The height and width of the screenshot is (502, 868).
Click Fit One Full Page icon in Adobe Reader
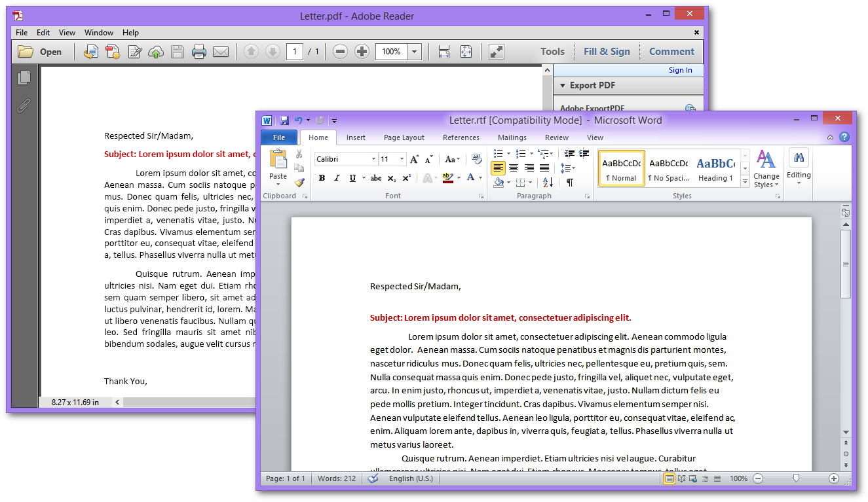(466, 52)
